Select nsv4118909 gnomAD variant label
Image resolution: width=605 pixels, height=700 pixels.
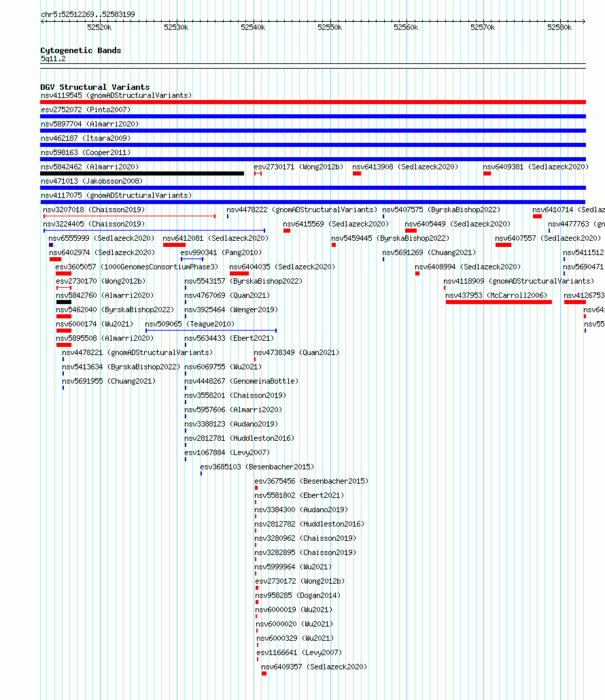pos(519,281)
